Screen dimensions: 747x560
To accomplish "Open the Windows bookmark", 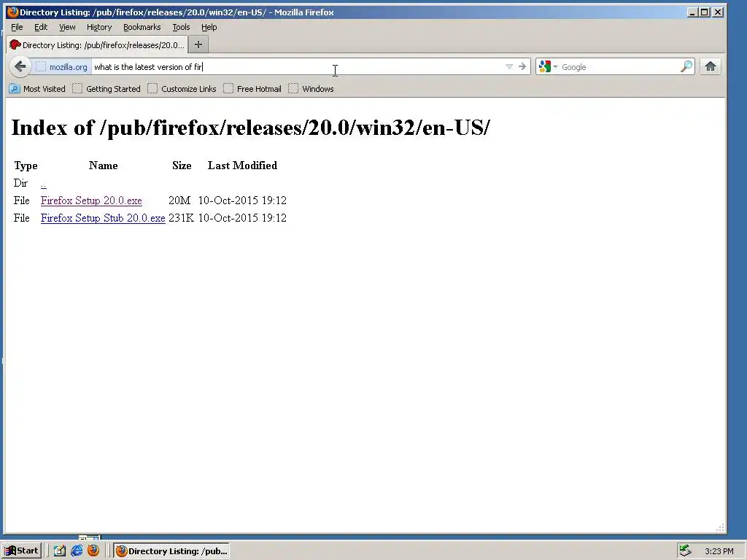I will [x=311, y=88].
